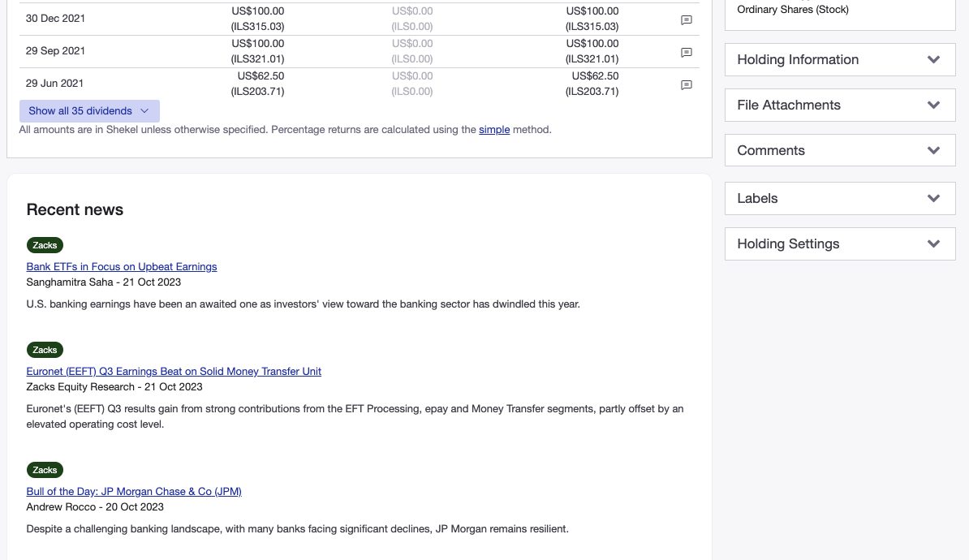This screenshot has height=560, width=969.
Task: Show all 35 dividends
Action: [89, 110]
